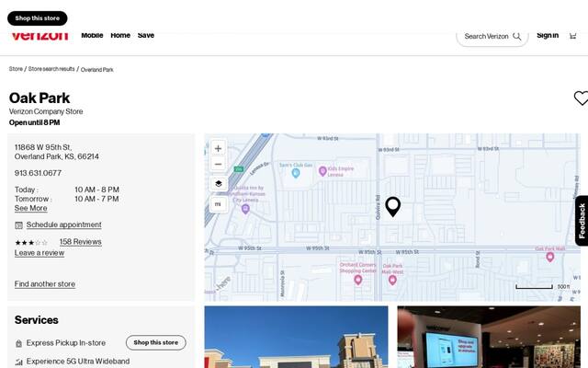Click the sticky Shop this store button
Viewport: 588px width, 368px height.
[x=37, y=18]
